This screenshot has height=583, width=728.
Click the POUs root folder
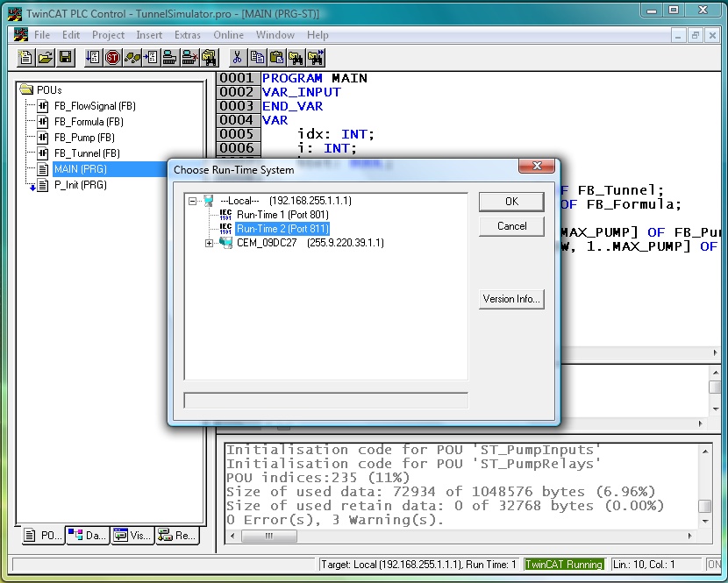pos(41,89)
